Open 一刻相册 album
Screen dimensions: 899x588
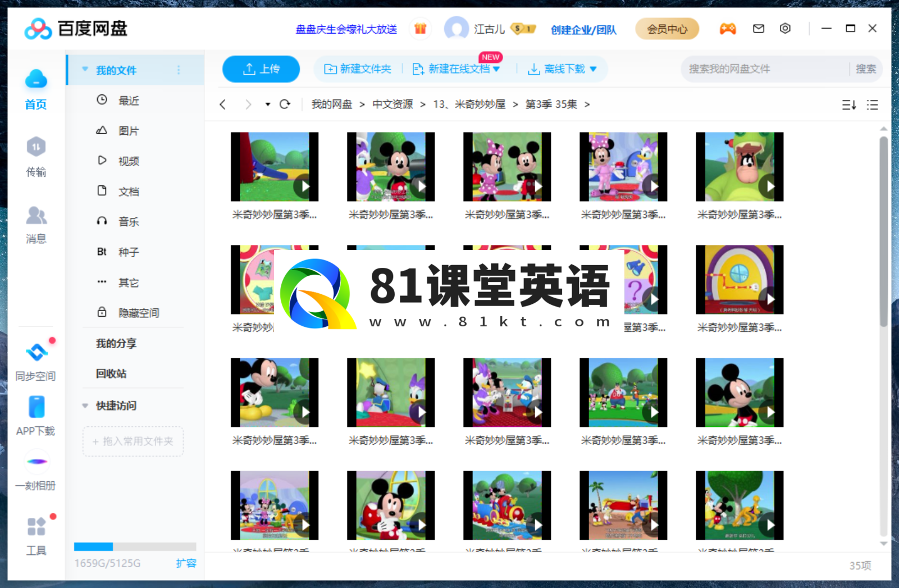[x=36, y=471]
